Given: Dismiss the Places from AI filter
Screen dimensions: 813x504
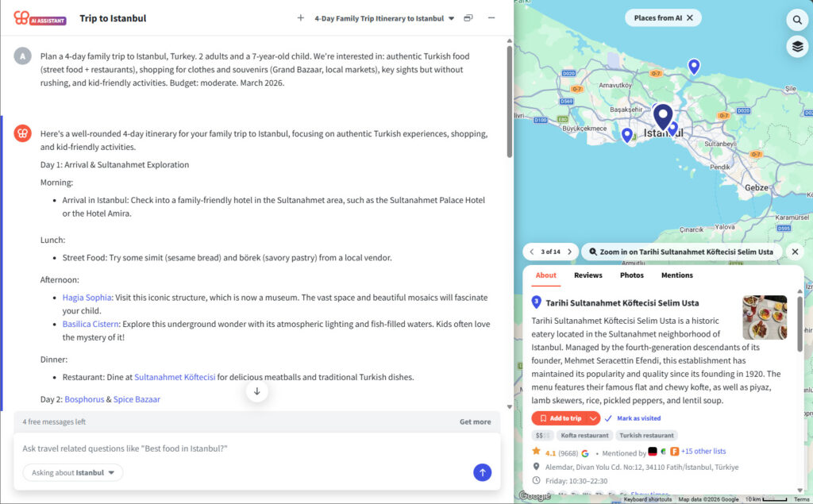Looking at the screenshot, I should click(x=688, y=17).
